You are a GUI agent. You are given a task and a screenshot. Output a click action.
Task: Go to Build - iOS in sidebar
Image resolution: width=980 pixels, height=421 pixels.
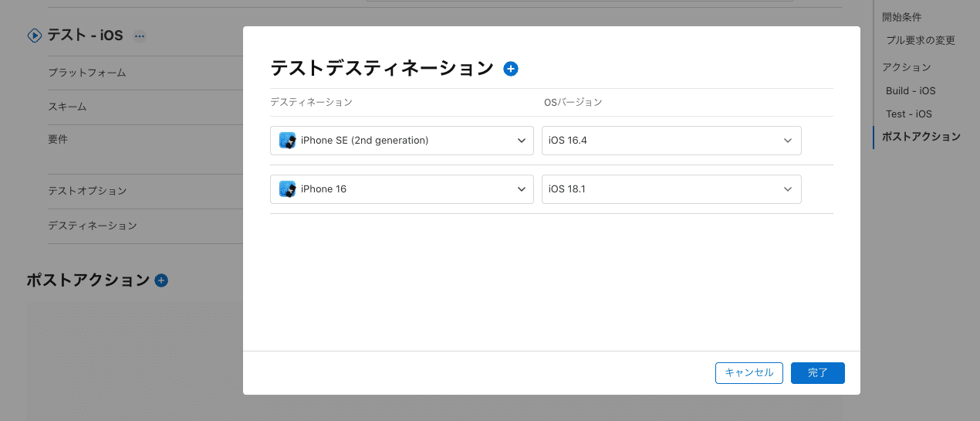[x=911, y=90]
